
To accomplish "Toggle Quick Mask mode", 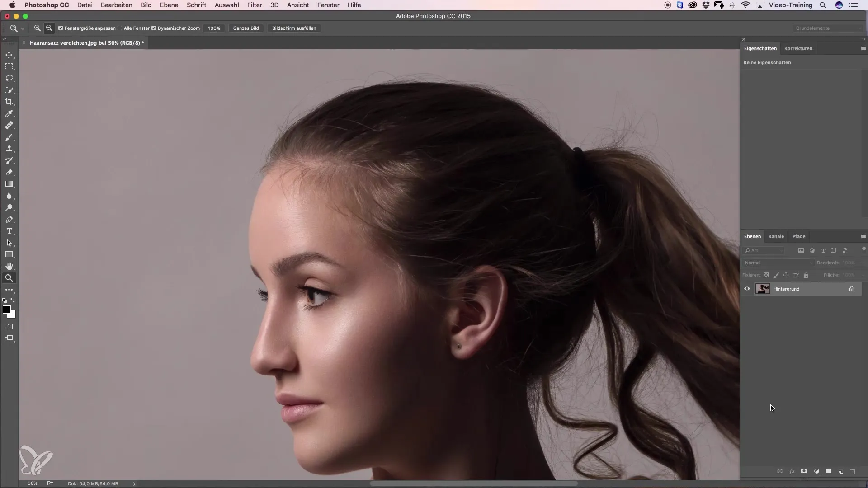I will click(x=9, y=326).
